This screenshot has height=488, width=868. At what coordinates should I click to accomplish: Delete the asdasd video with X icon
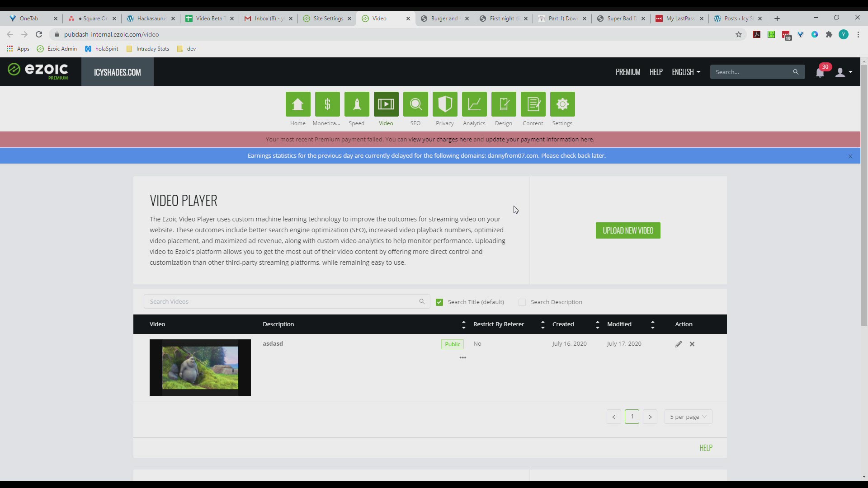[x=692, y=344]
